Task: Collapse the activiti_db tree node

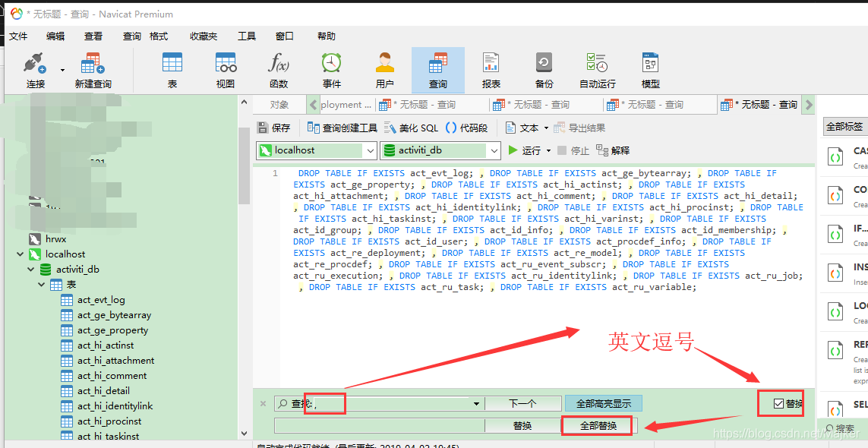Action: pyautogui.click(x=31, y=269)
